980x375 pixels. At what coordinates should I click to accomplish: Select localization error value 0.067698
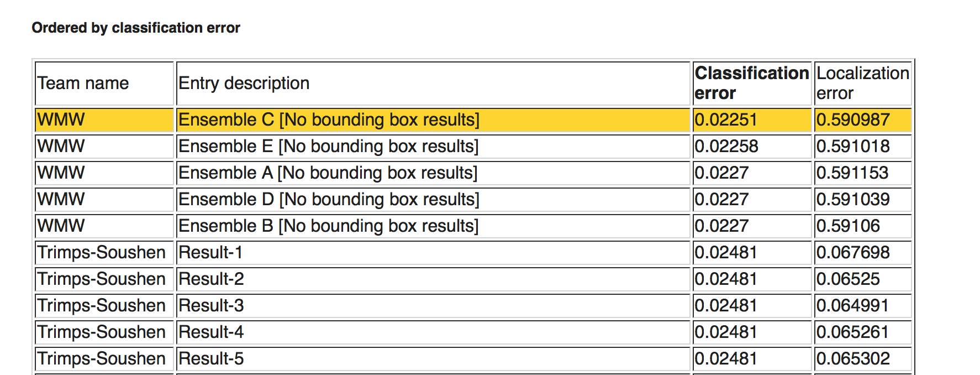pos(853,253)
